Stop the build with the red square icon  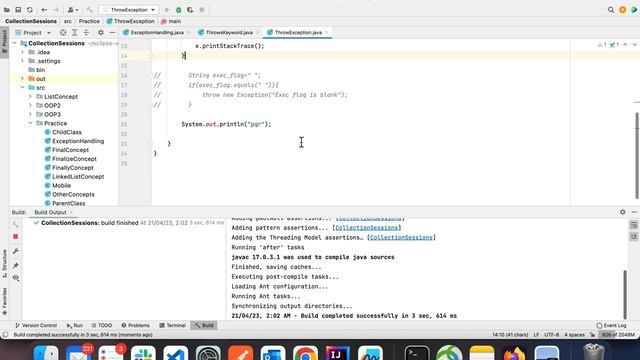[x=16, y=237]
